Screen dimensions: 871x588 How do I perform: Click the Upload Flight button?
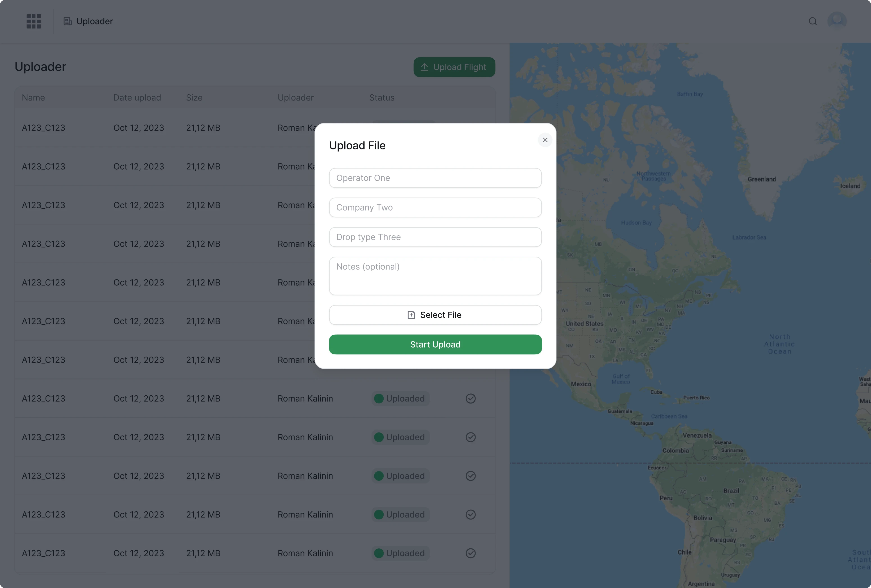[454, 67]
